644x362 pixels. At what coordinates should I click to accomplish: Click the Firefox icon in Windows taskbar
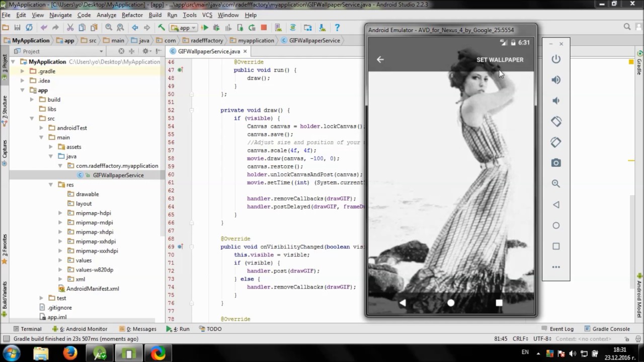pos(70,353)
